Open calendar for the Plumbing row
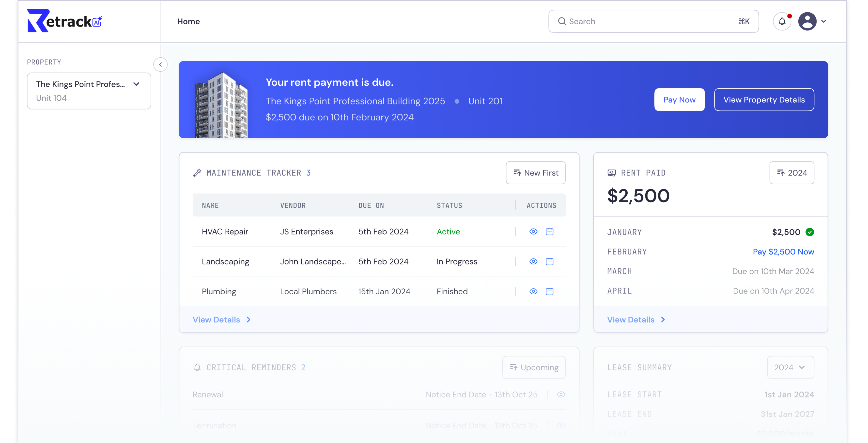This screenshot has width=868, height=443. [549, 291]
